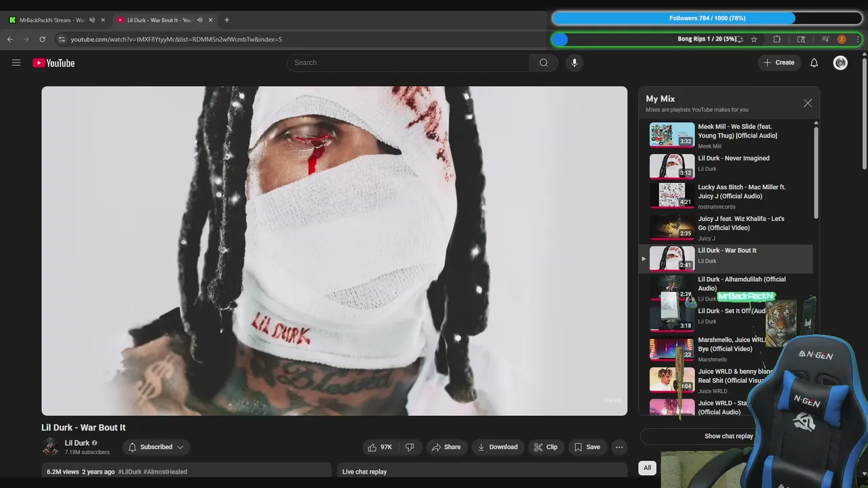The height and width of the screenshot is (488, 868).
Task: Click the 6.2M views text
Action: pyautogui.click(x=62, y=472)
